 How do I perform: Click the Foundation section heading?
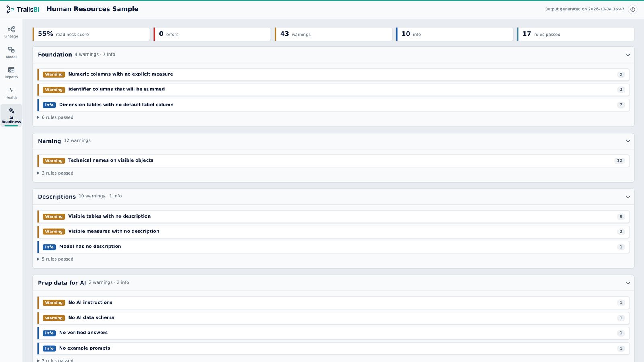pyautogui.click(x=55, y=55)
